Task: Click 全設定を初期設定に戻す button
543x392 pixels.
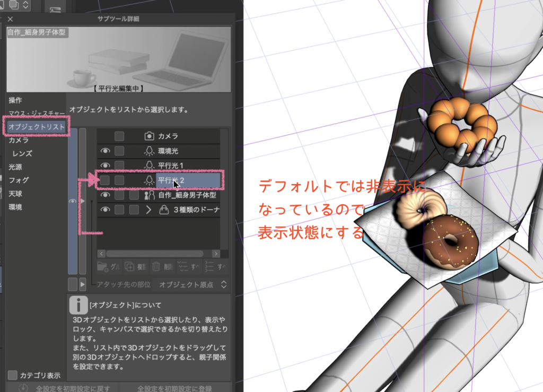Action: [64, 388]
